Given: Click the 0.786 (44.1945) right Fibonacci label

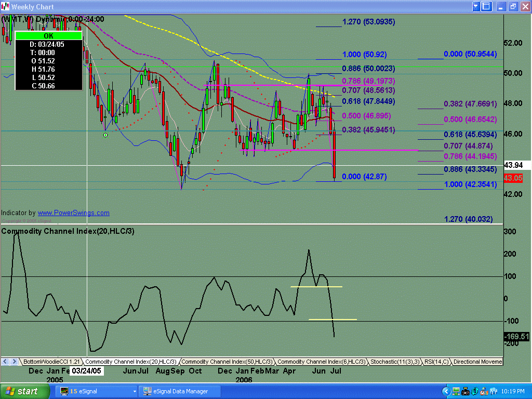Looking at the screenshot, I should [470, 156].
